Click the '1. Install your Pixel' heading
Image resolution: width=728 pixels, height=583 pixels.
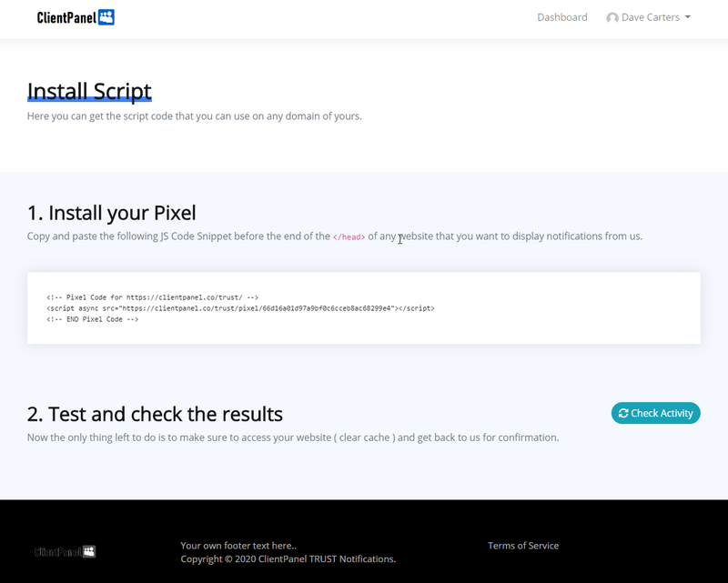click(111, 213)
